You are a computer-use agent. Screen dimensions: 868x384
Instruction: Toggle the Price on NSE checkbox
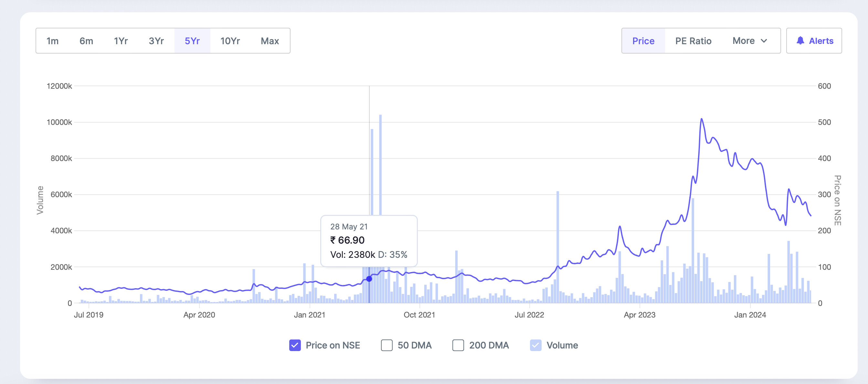[x=295, y=345]
